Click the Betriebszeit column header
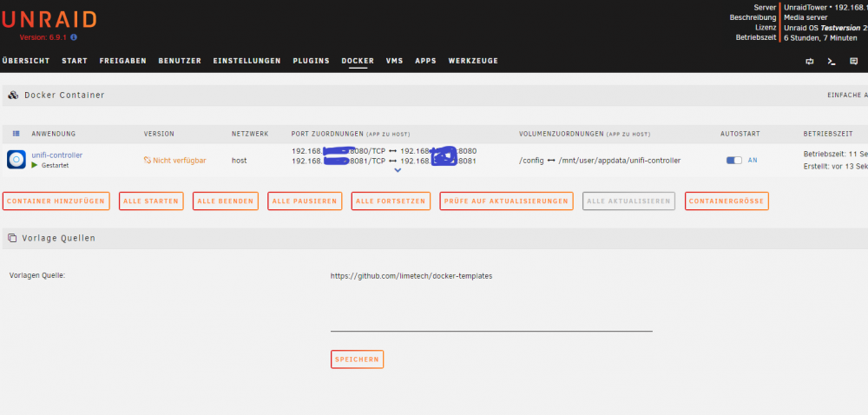Image resolution: width=868 pixels, height=415 pixels. pos(827,134)
